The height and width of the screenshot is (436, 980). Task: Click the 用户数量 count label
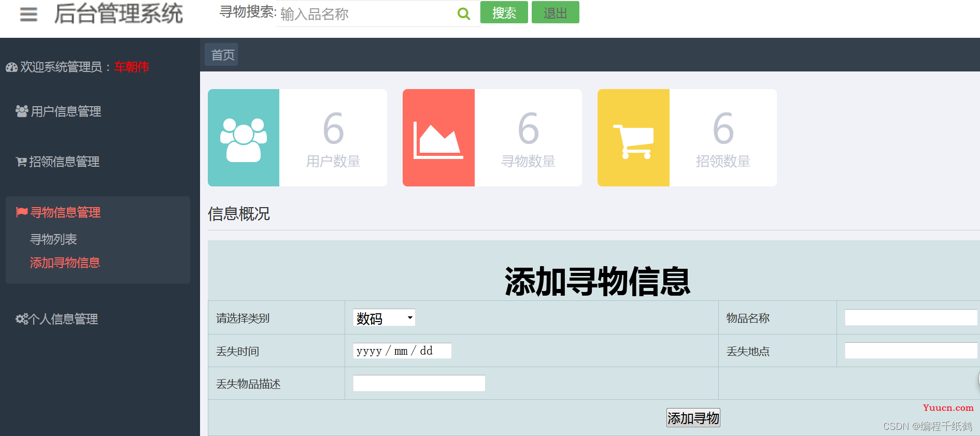pyautogui.click(x=333, y=162)
